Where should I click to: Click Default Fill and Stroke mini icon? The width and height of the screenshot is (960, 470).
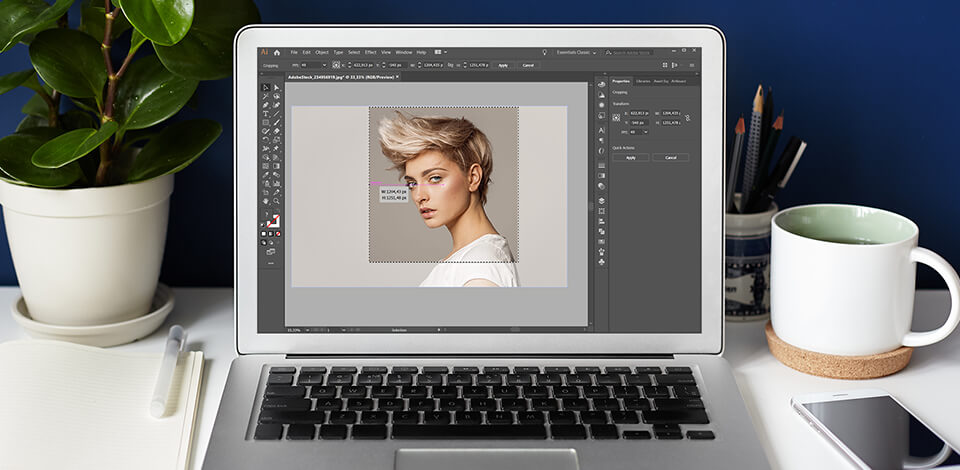(x=262, y=225)
